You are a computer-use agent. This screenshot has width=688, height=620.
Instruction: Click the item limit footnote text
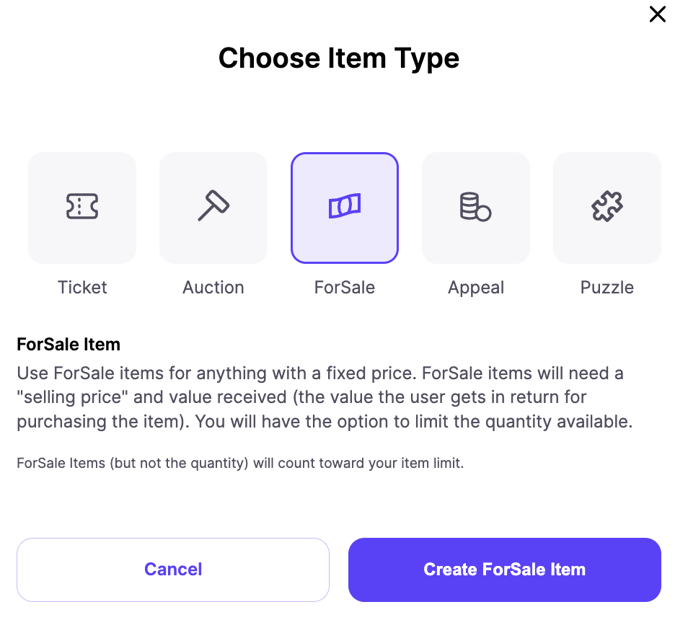click(x=240, y=463)
